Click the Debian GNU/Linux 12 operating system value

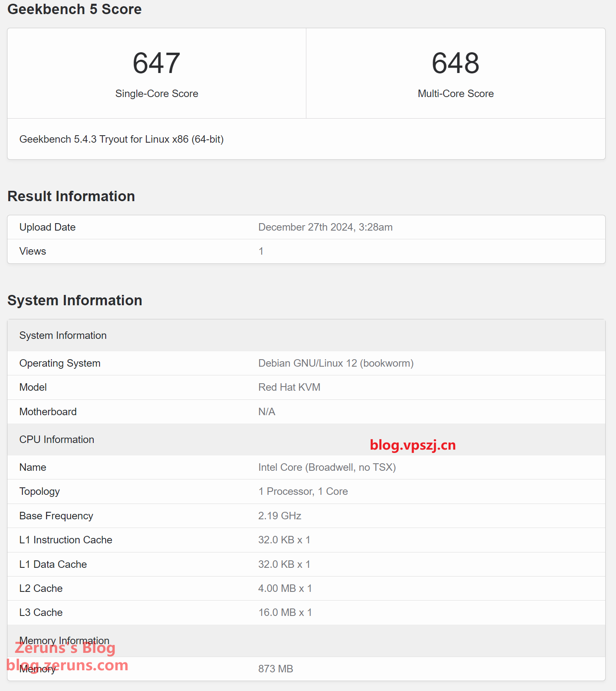(336, 363)
